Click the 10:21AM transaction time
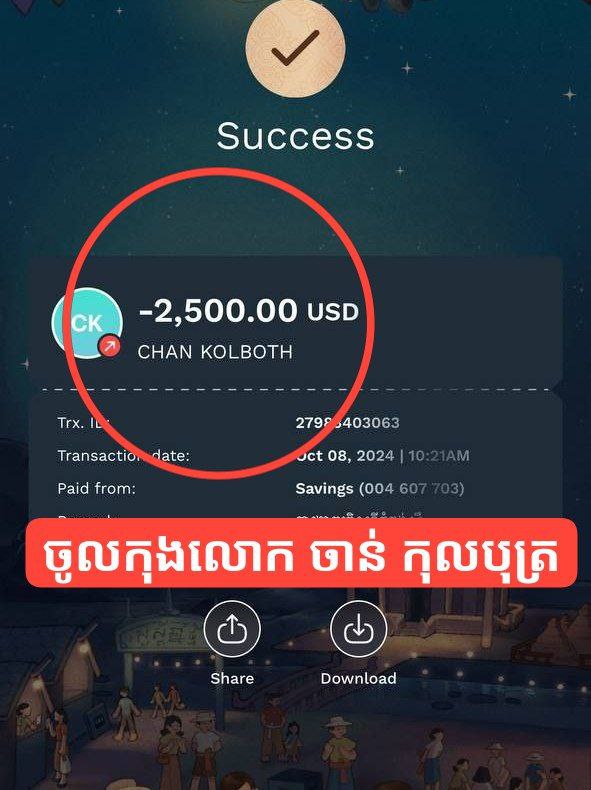This screenshot has height=790, width=591. (439, 456)
